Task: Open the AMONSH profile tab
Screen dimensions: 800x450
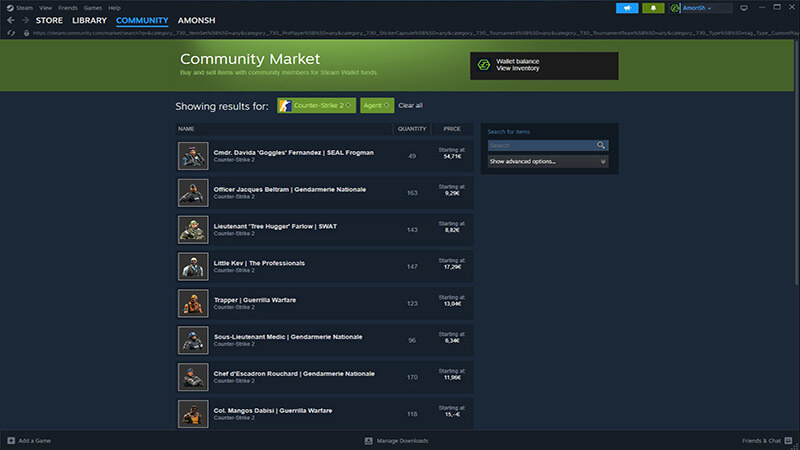Action: click(x=196, y=20)
